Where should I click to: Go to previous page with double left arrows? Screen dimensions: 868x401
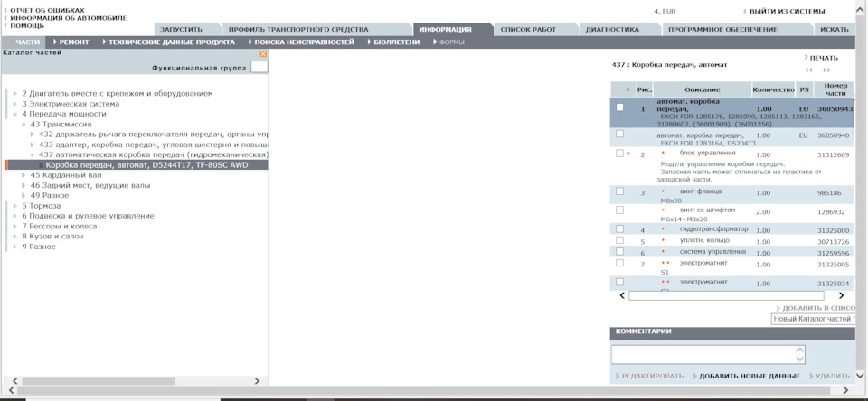[808, 70]
